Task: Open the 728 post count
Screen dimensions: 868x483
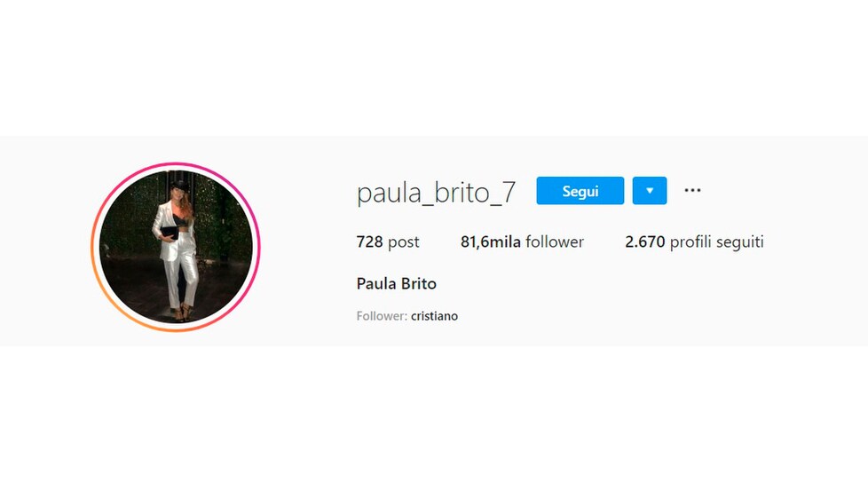Action: pyautogui.click(x=388, y=241)
